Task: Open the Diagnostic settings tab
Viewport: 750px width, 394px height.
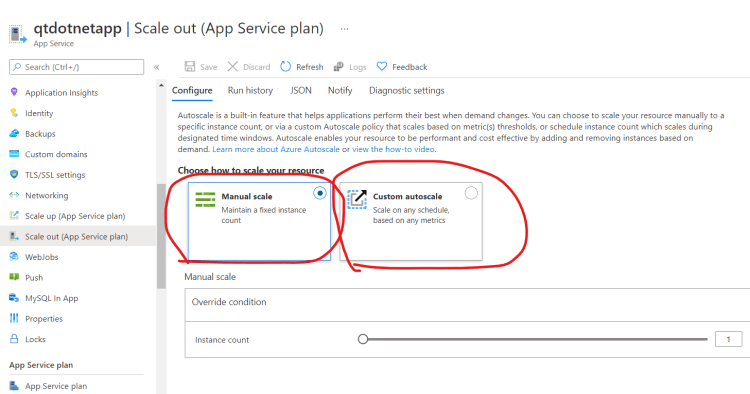Action: [x=407, y=90]
